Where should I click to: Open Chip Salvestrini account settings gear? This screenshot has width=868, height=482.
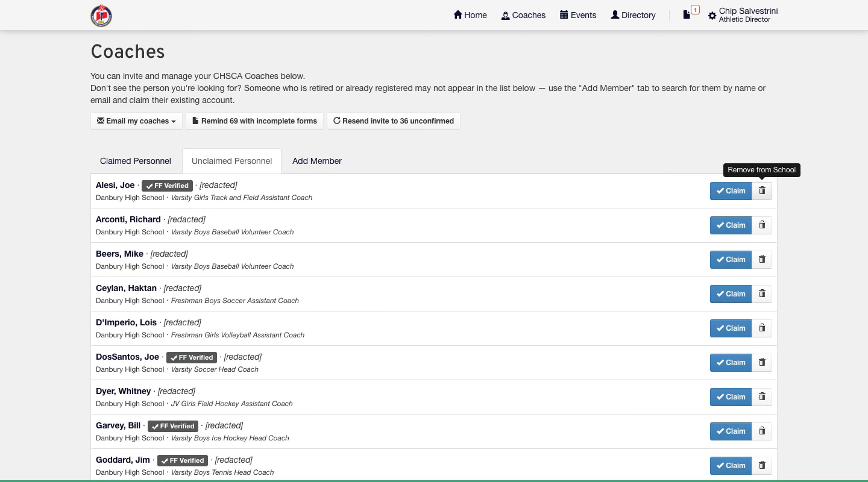point(712,16)
